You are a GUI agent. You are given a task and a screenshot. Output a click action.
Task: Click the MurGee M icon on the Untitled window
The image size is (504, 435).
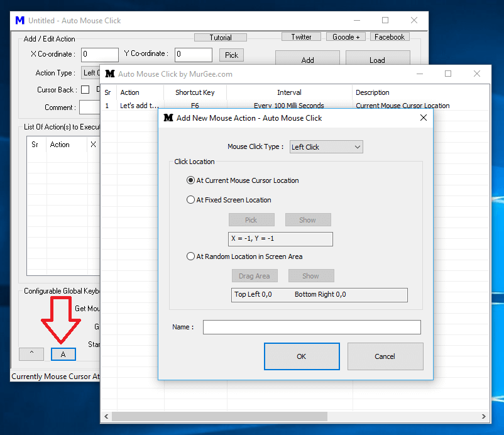click(18, 20)
